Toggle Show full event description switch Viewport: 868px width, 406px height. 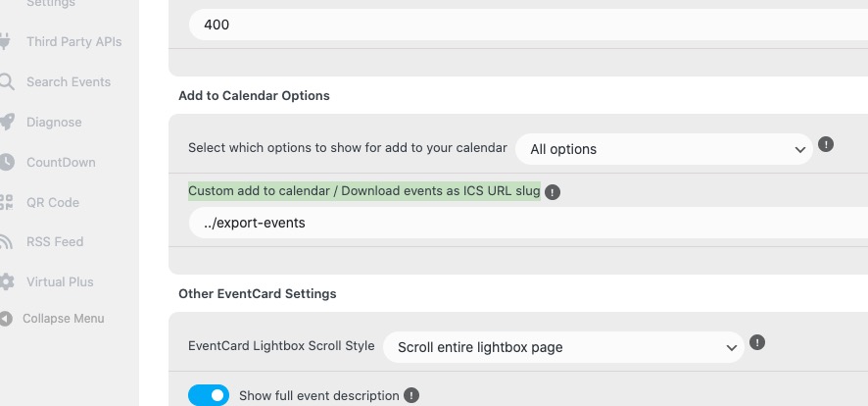tap(209, 395)
